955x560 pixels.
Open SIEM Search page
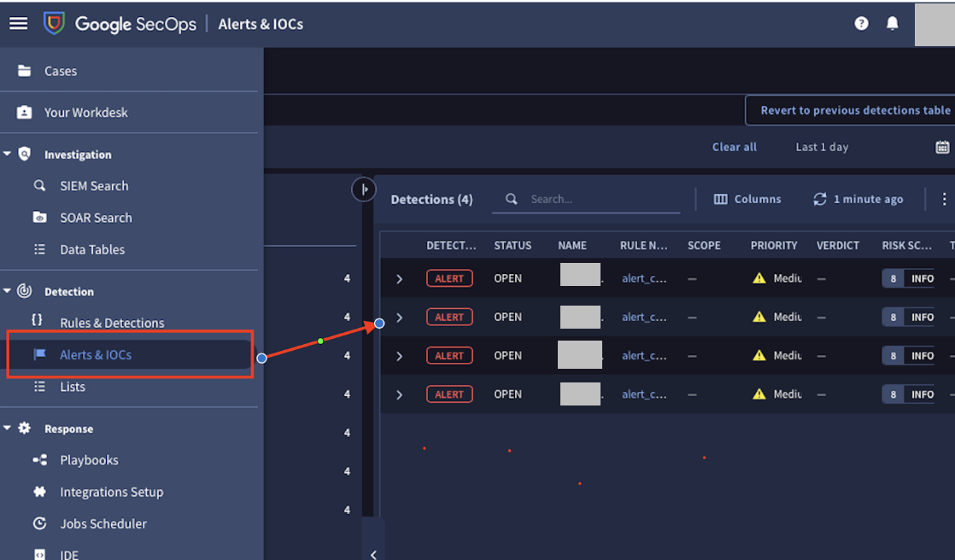[x=94, y=186]
